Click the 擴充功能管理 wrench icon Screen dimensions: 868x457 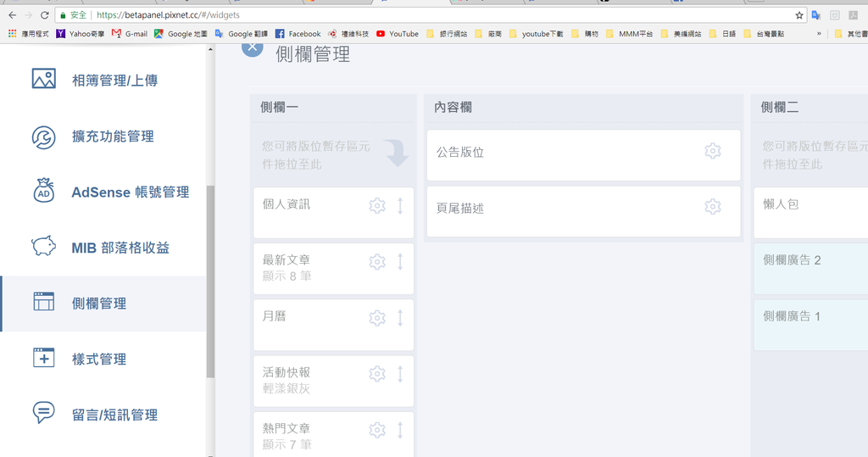pos(44,137)
